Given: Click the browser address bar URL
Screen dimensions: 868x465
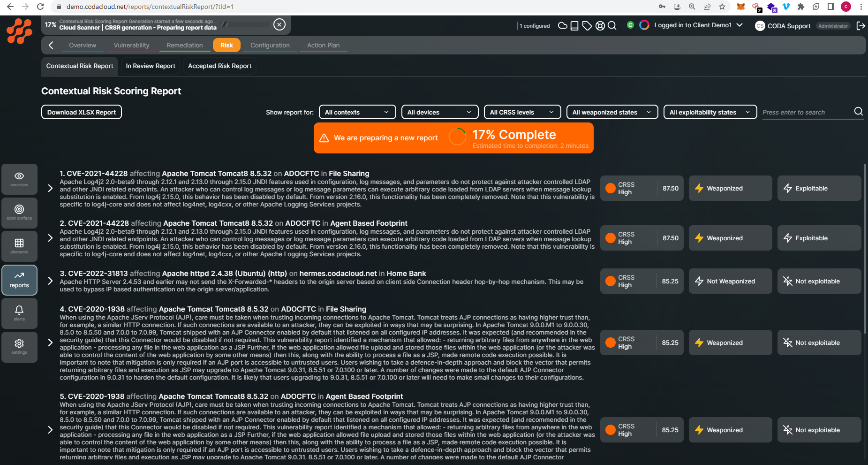Looking at the screenshot, I should coord(150,7).
